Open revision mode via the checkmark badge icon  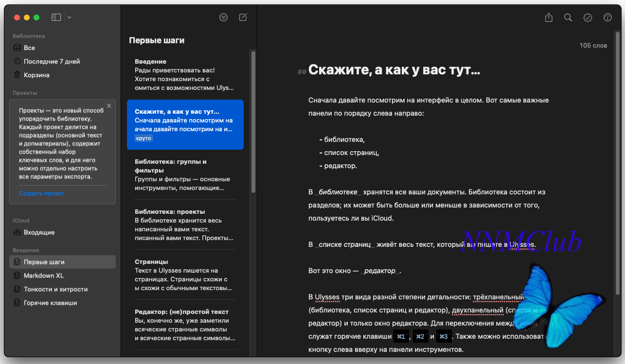[588, 17]
